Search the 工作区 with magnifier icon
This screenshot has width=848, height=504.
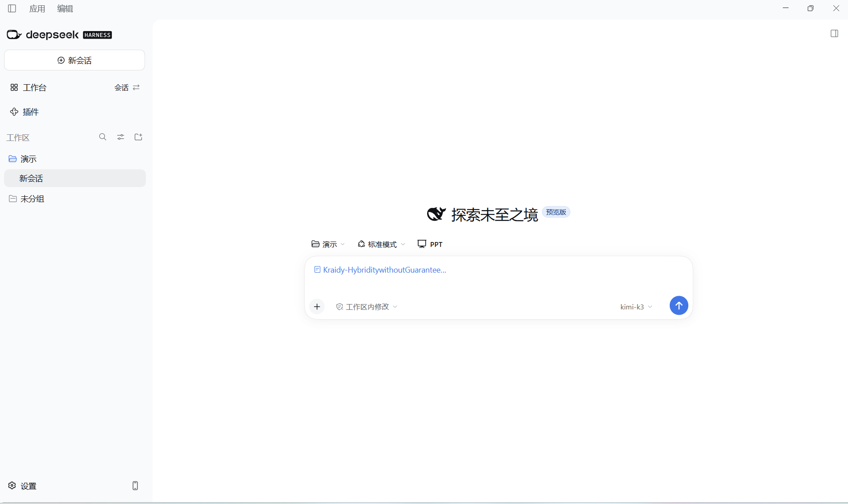pos(102,137)
